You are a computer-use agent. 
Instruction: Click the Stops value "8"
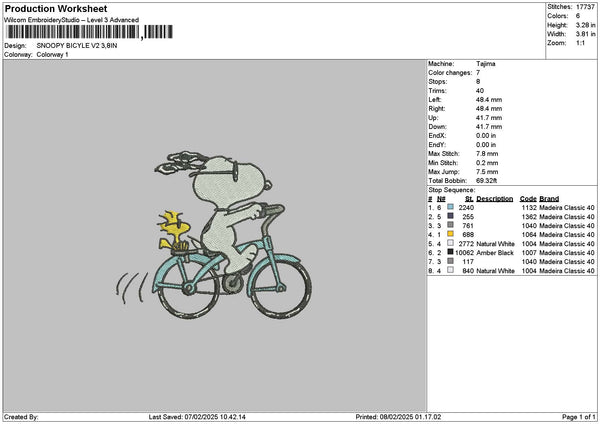478,82
